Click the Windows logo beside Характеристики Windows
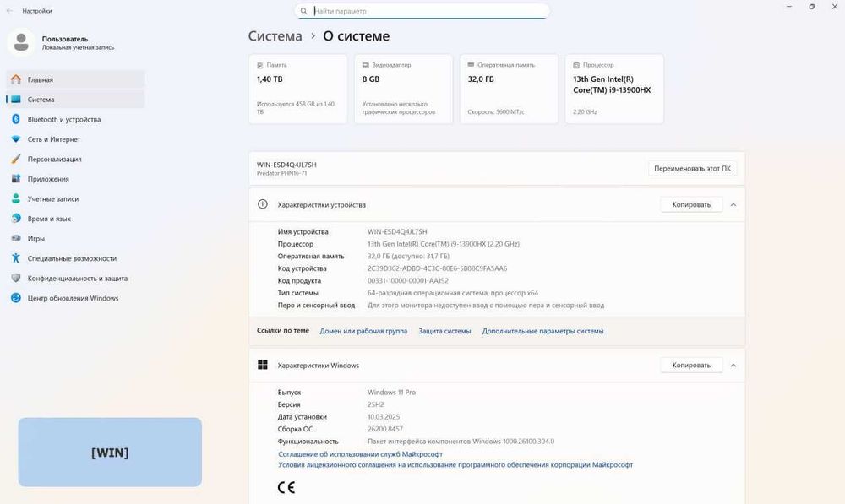The width and height of the screenshot is (845, 504). [x=263, y=365]
